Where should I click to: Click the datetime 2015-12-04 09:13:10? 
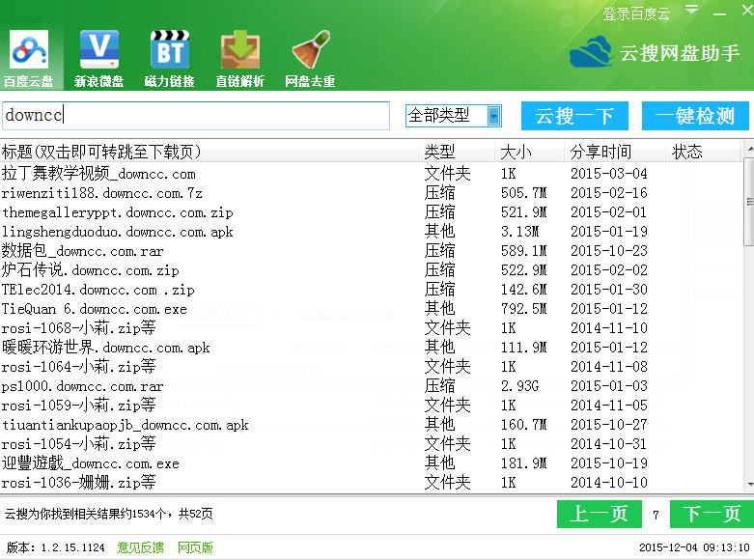pos(694,547)
